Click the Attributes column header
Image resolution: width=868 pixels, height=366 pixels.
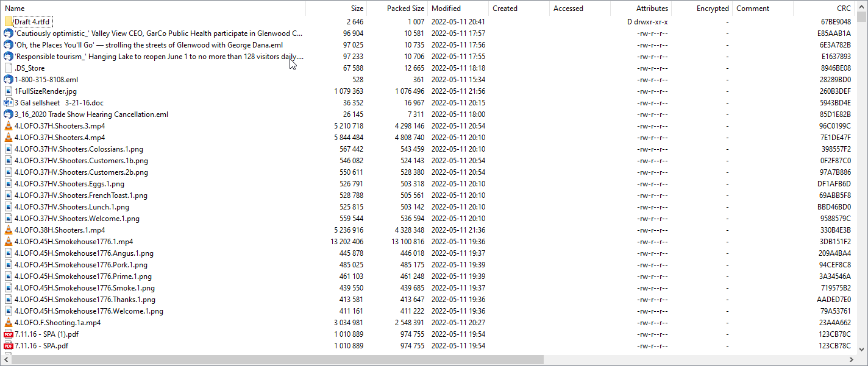tap(652, 9)
